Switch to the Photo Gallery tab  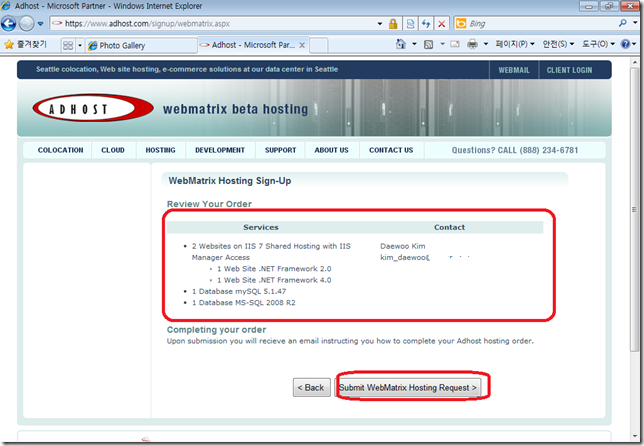(x=141, y=45)
